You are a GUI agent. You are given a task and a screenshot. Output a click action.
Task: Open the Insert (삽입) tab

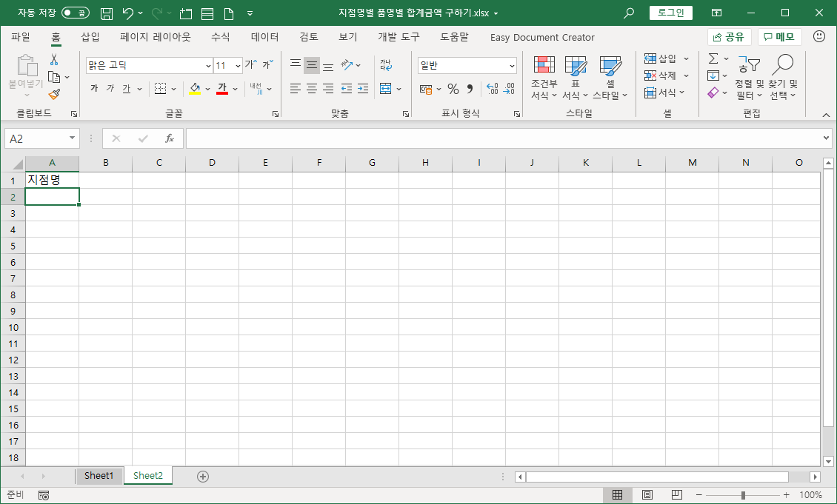(90, 37)
